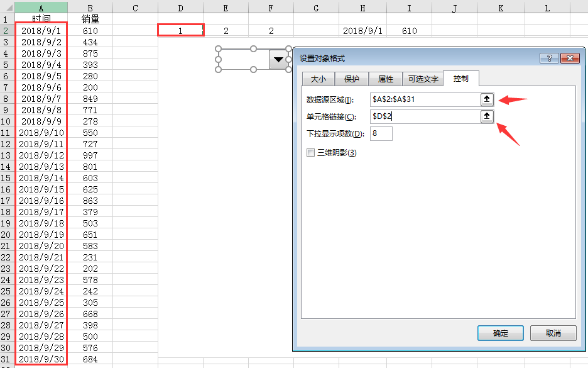Viewport: 588px width, 368px height.
Task: Click the 单元格链接 input field
Action: coord(425,116)
